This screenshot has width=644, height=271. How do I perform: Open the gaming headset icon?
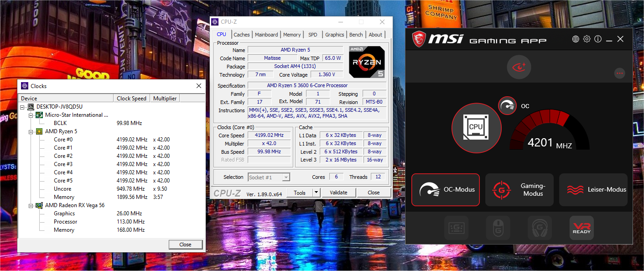540,228
